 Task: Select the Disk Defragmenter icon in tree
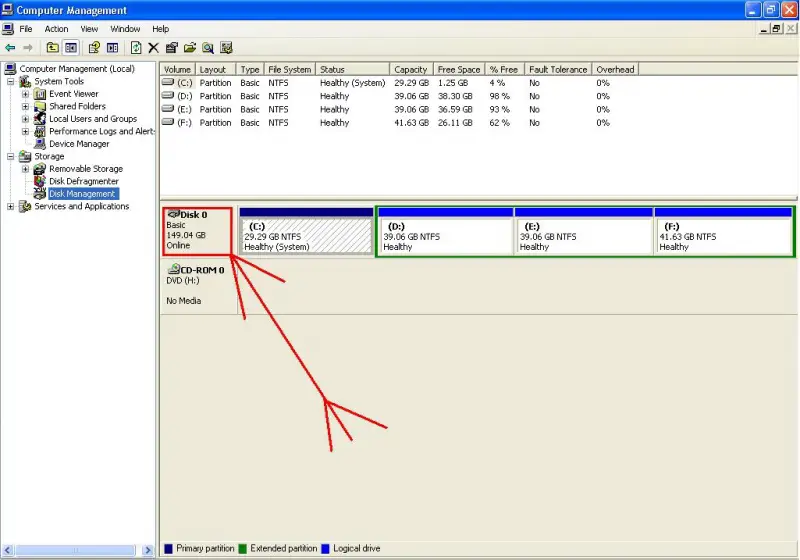coord(40,181)
